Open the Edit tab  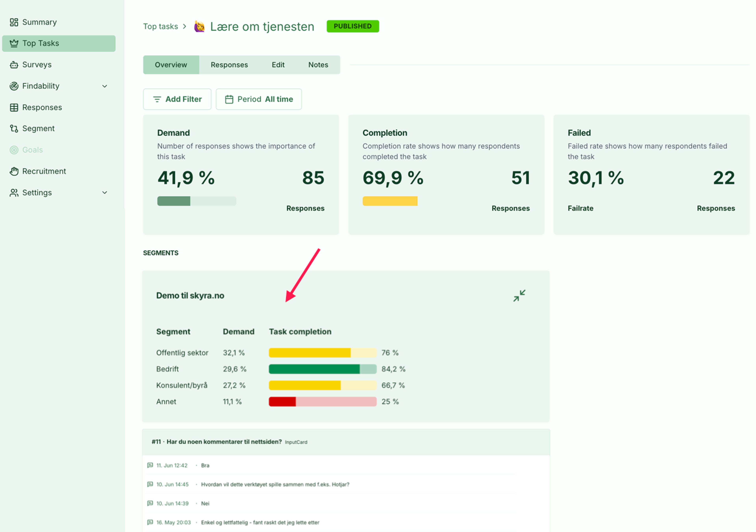point(278,65)
